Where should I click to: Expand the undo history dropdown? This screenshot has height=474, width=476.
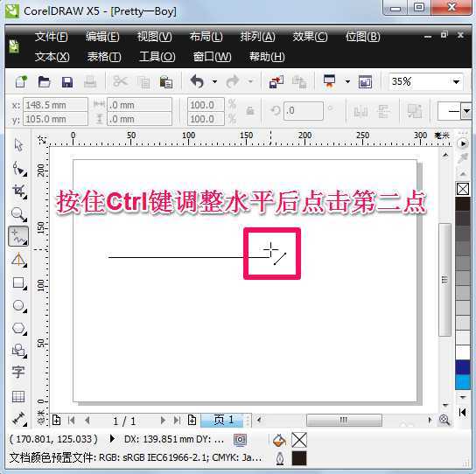214,81
